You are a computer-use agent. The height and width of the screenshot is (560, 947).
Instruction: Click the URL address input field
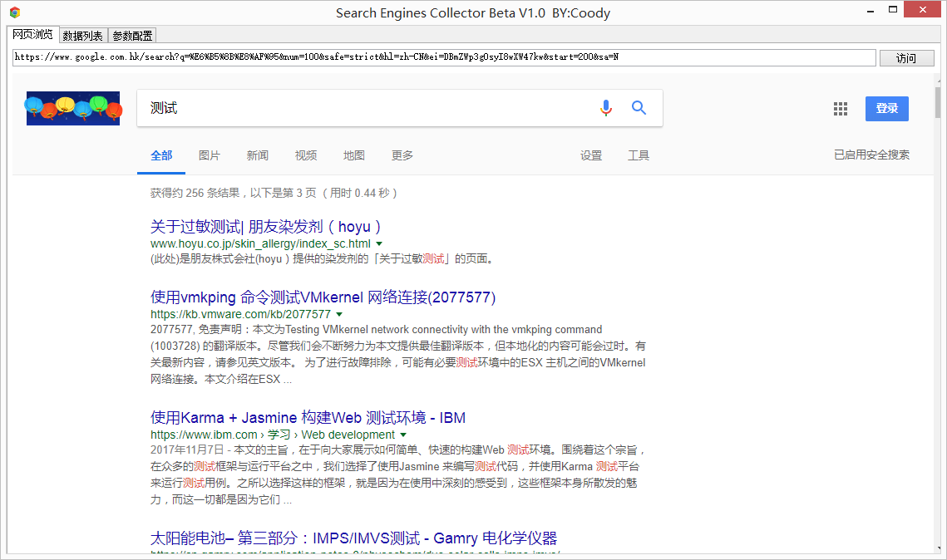click(444, 57)
